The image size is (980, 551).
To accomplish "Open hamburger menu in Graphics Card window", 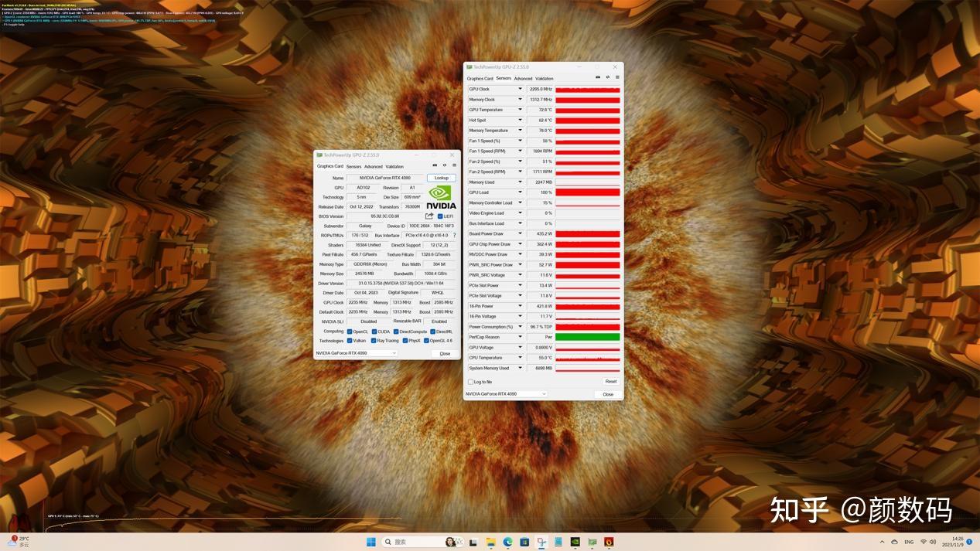I will [x=454, y=165].
